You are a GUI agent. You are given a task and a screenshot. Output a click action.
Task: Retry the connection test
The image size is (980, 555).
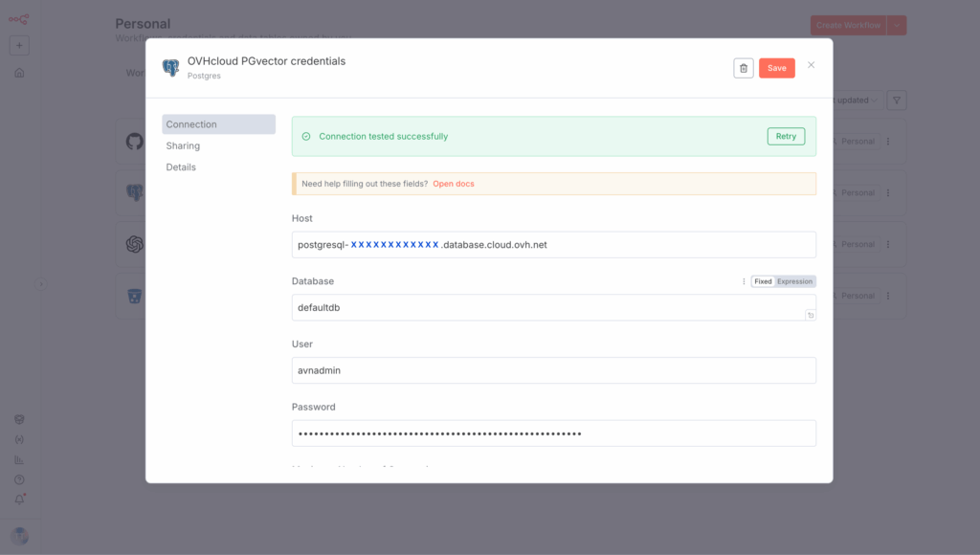coord(786,136)
